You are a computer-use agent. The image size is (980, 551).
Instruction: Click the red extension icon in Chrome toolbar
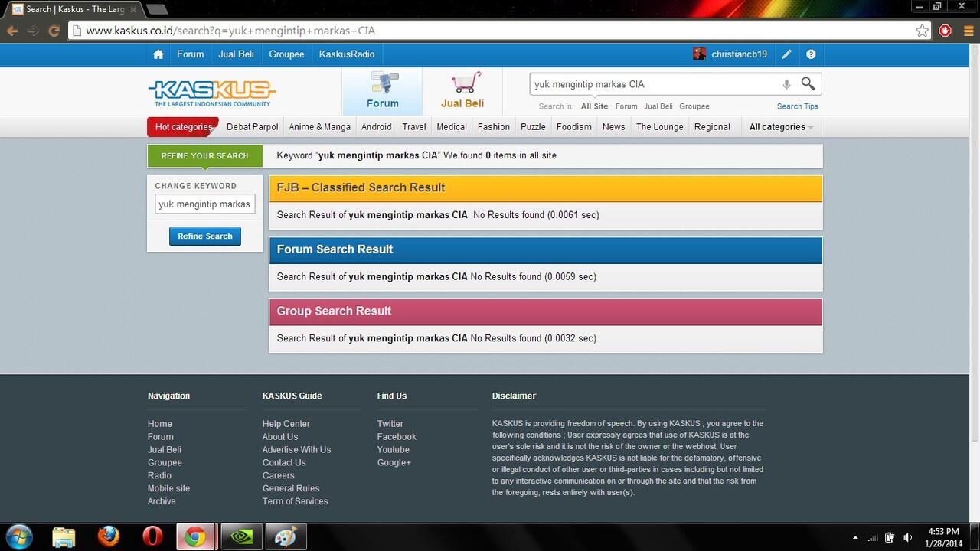[x=946, y=31]
